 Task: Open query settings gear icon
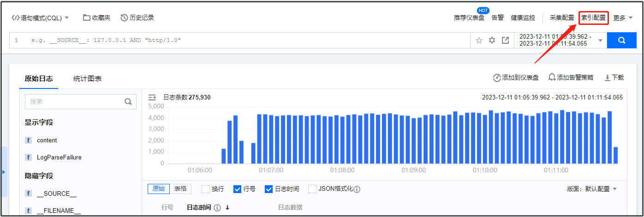point(492,41)
